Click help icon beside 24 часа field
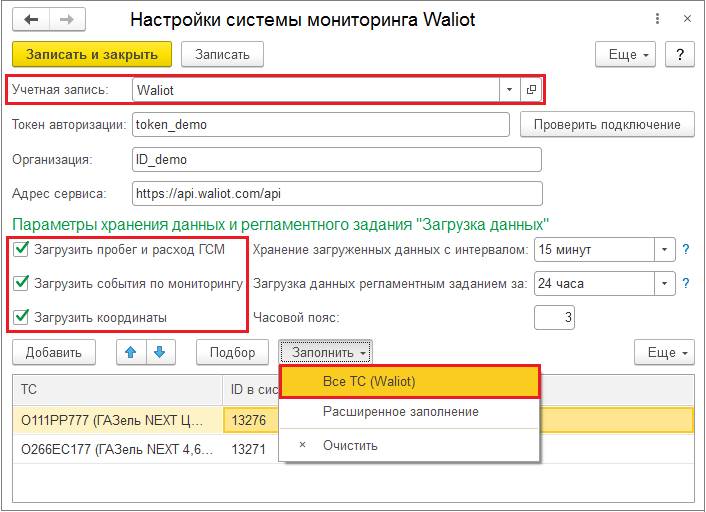Screen dimensions: 706x512 tap(686, 284)
